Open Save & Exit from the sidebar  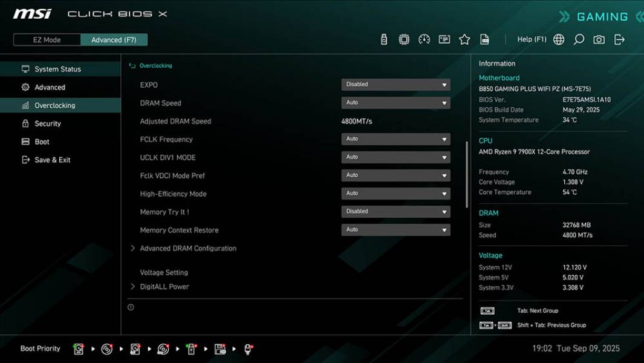tap(51, 160)
